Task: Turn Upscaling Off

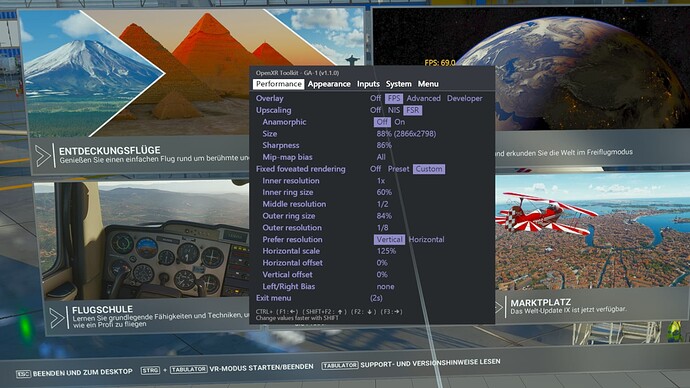Action: click(375, 110)
